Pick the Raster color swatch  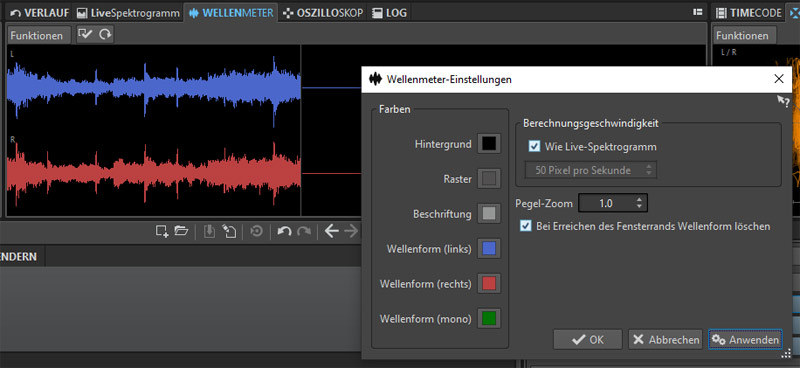pos(489,179)
